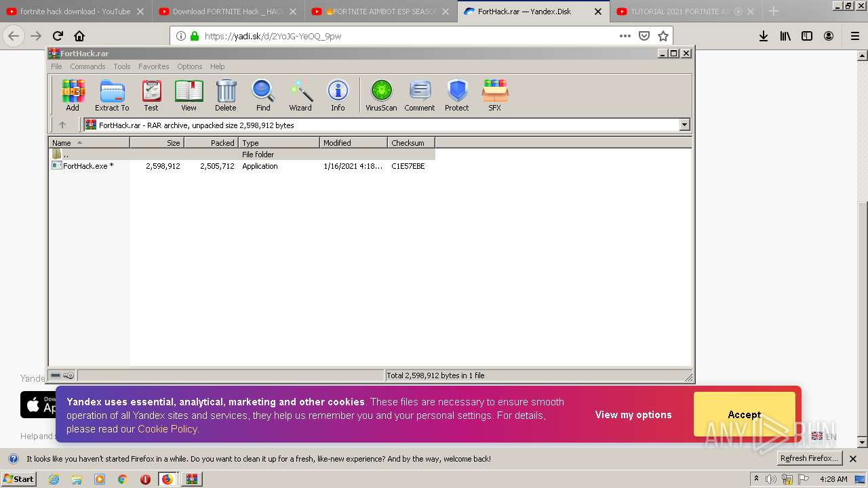Screen dimensions: 868x488
Task: Switch to 'FORTNITE AIMBOT ESP' tab
Action: pos(380,12)
